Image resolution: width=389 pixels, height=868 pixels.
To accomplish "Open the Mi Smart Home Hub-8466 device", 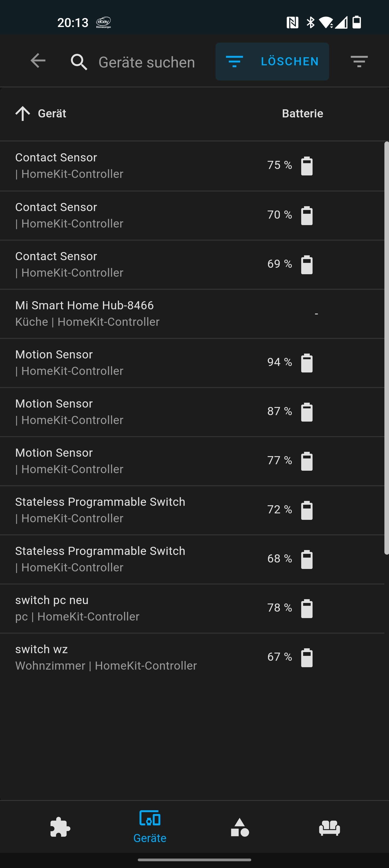I will click(x=192, y=314).
